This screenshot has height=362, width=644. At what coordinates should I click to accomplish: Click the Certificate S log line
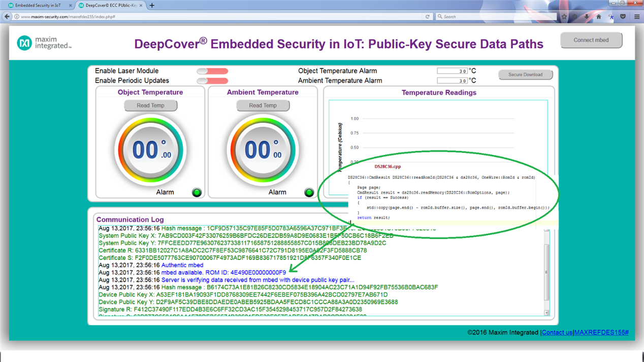230,258
